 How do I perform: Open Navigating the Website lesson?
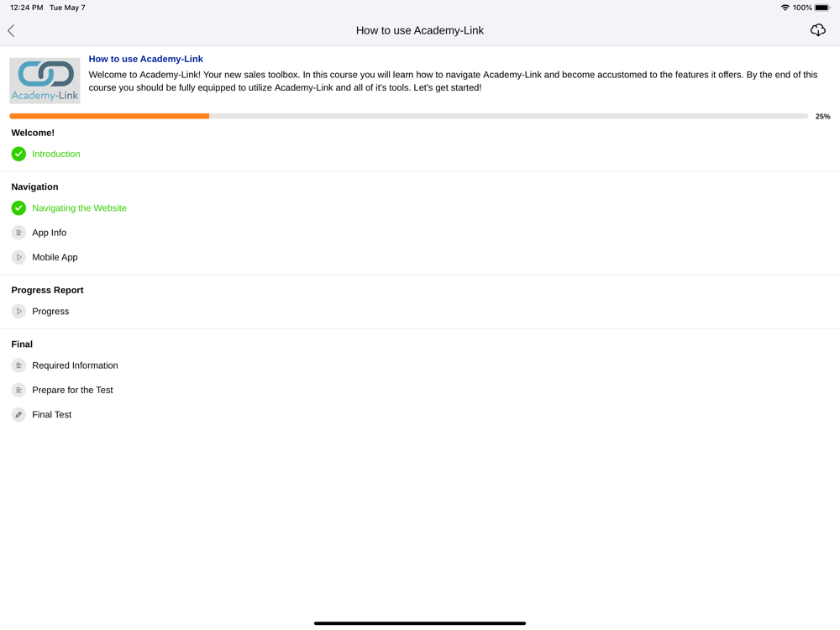click(x=79, y=207)
